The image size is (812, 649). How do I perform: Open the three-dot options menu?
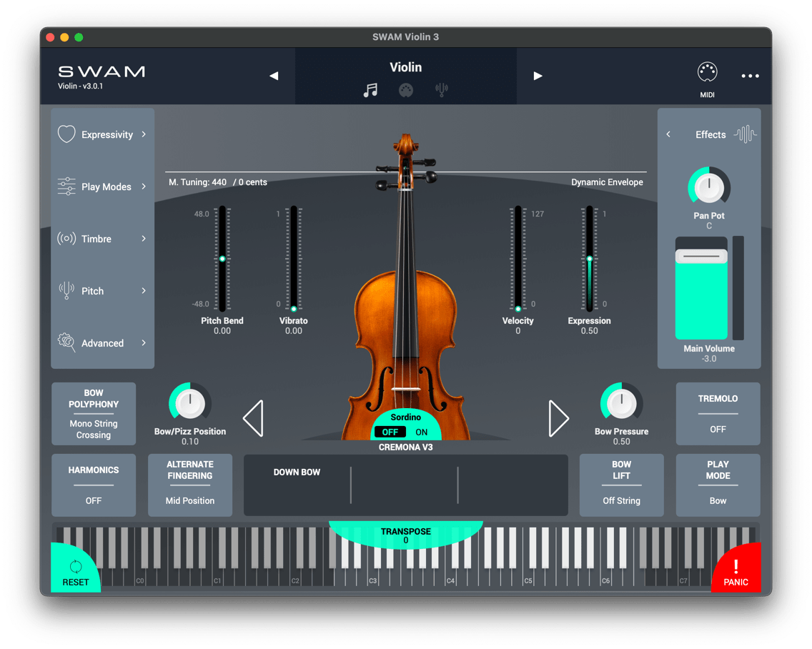(750, 76)
